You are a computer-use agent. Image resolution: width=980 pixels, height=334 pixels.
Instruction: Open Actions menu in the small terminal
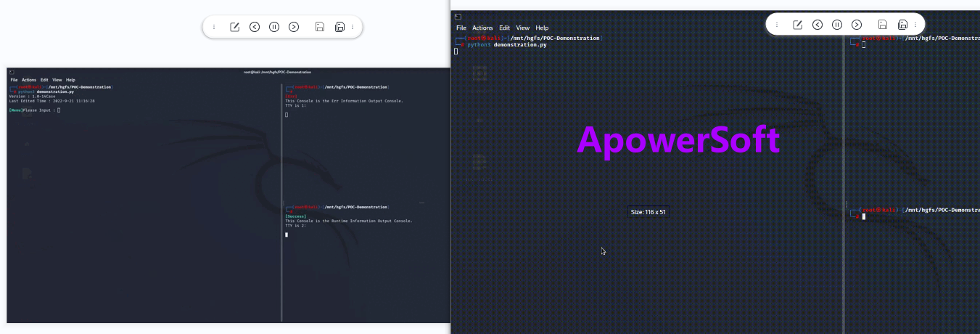point(29,80)
